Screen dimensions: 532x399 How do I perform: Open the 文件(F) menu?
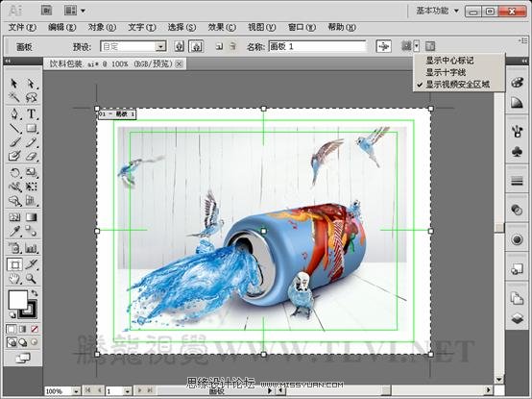coord(22,27)
